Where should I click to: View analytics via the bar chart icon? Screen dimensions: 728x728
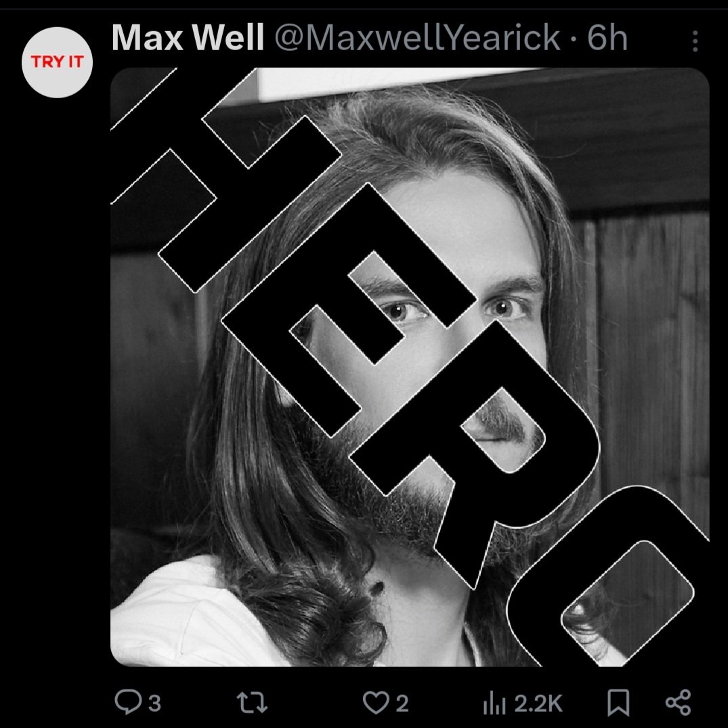click(494, 704)
